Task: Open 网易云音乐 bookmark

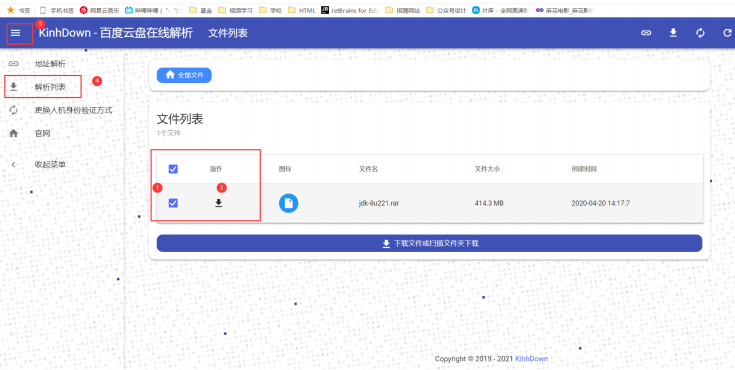Action: coord(99,10)
